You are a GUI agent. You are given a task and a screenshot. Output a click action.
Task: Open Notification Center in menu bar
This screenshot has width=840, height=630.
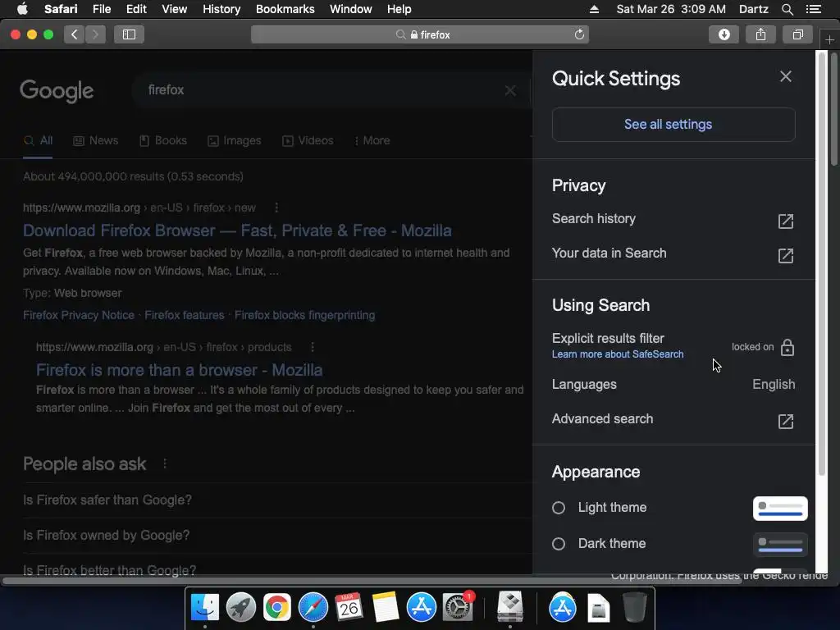pos(814,9)
